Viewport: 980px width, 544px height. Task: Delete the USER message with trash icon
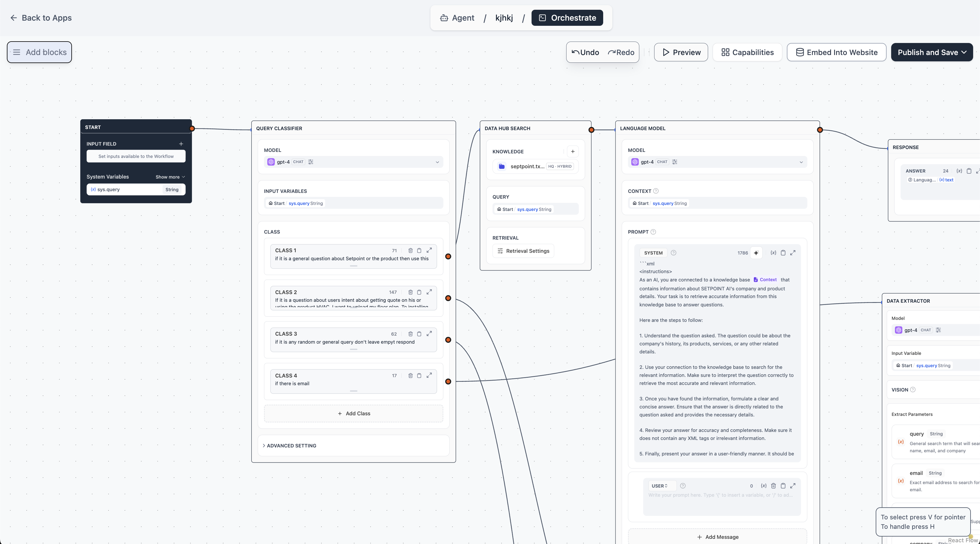coord(773,486)
